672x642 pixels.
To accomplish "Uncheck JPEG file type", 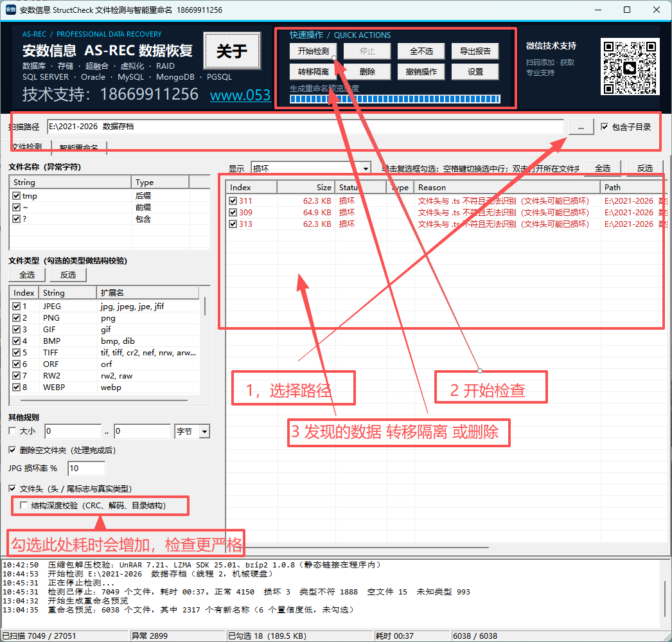I will [x=16, y=307].
